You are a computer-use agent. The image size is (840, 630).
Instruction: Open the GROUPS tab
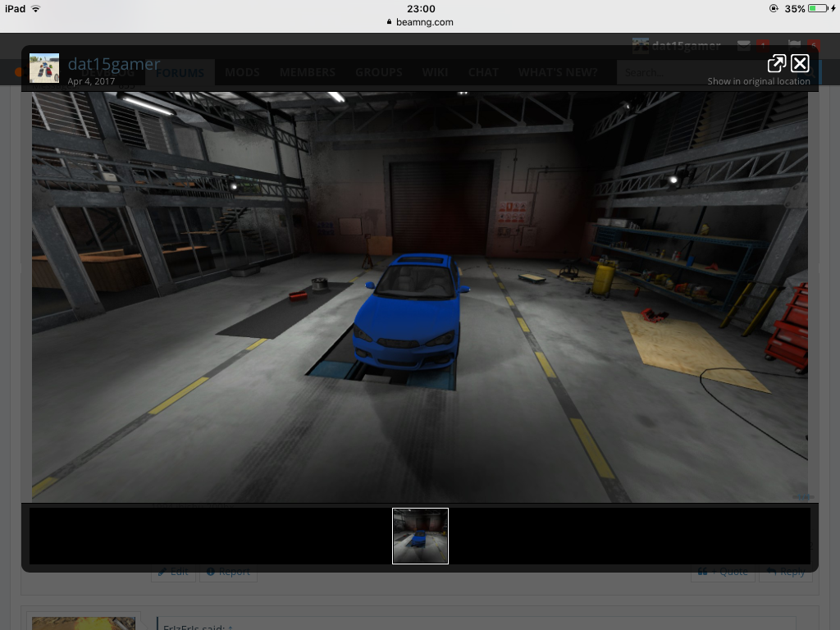click(379, 72)
